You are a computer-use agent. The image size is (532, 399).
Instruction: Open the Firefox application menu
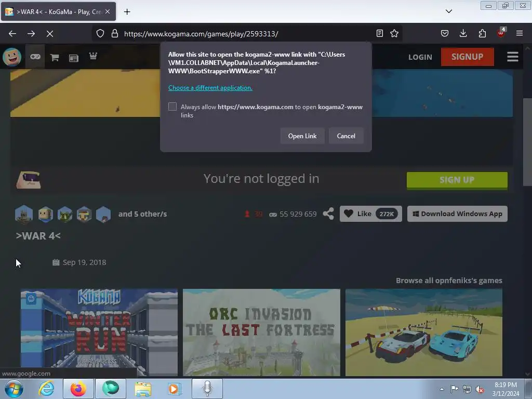click(x=520, y=33)
